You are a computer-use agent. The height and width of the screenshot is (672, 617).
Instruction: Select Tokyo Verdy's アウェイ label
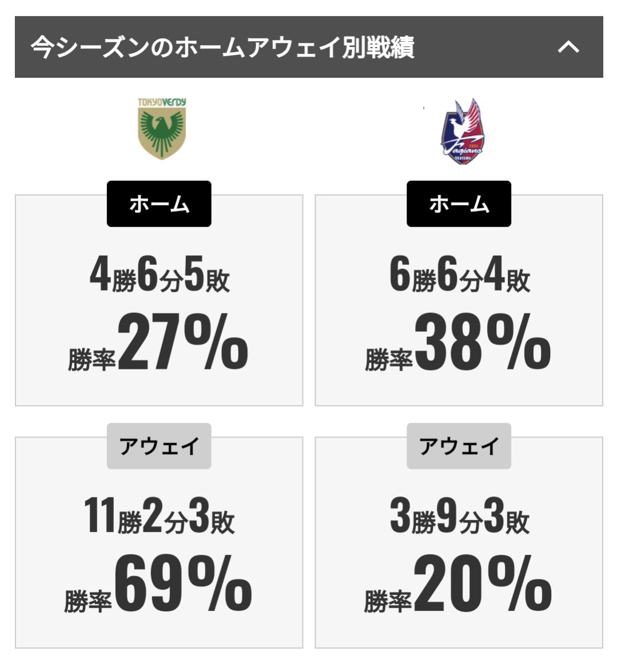click(x=159, y=446)
